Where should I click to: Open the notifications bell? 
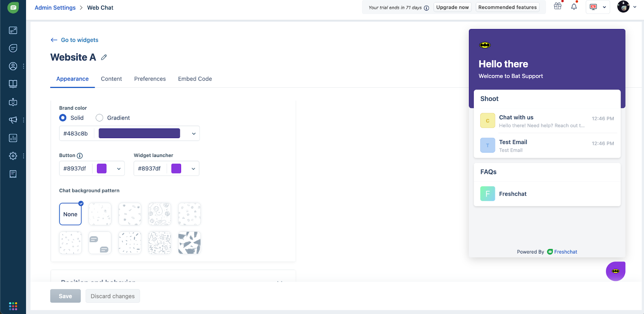pos(574,6)
